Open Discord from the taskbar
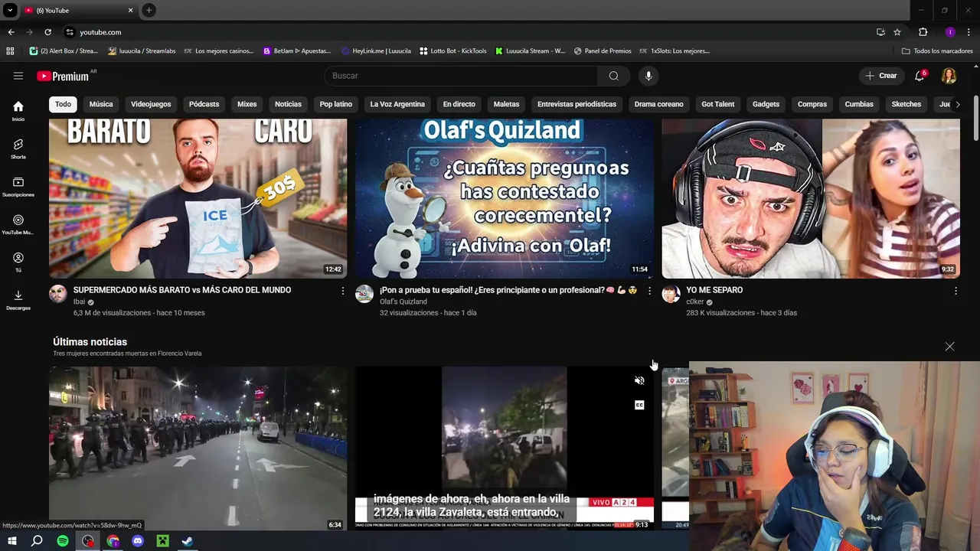 (138, 541)
